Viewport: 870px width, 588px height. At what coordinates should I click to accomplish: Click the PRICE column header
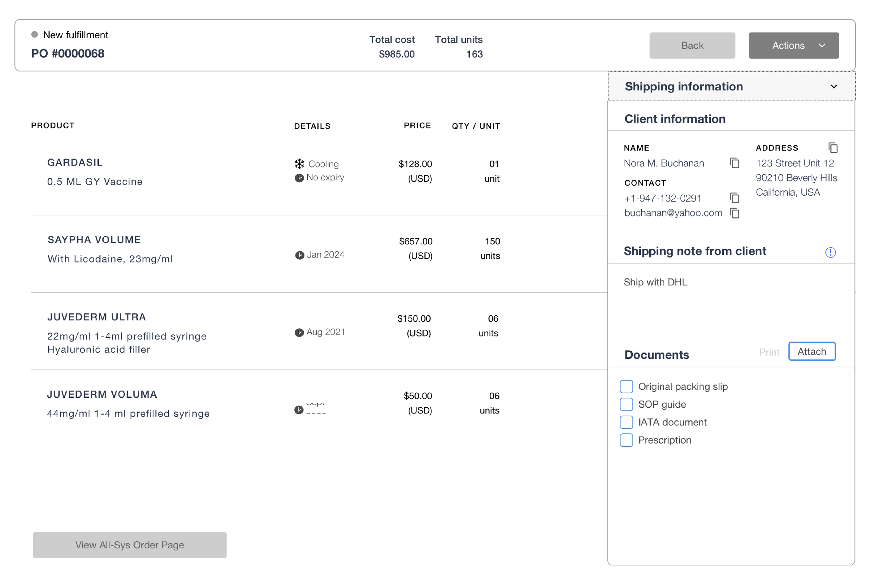417,125
